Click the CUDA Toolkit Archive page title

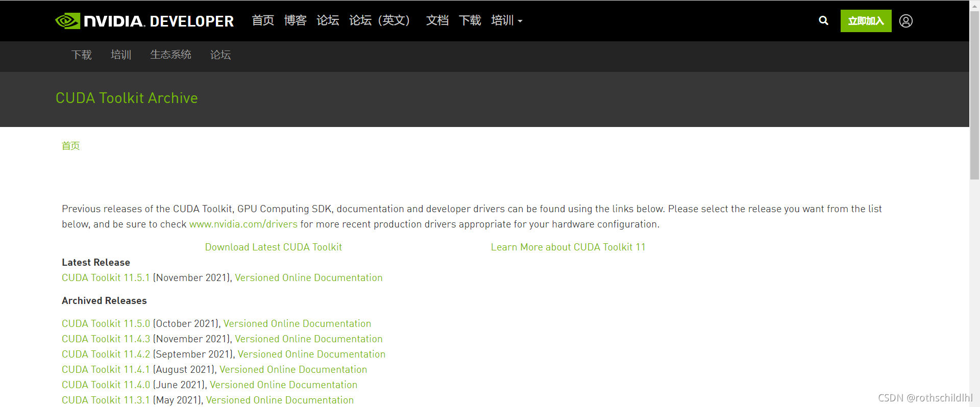pyautogui.click(x=127, y=98)
